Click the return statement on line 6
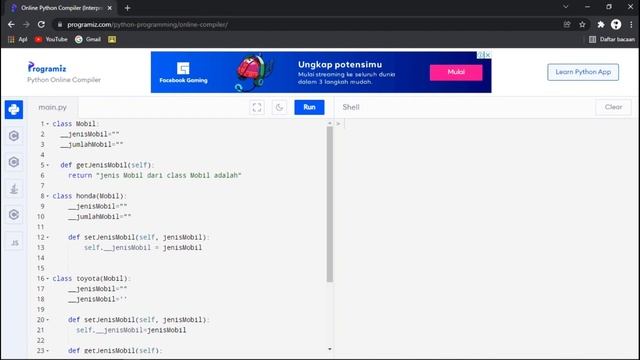 click(155, 175)
